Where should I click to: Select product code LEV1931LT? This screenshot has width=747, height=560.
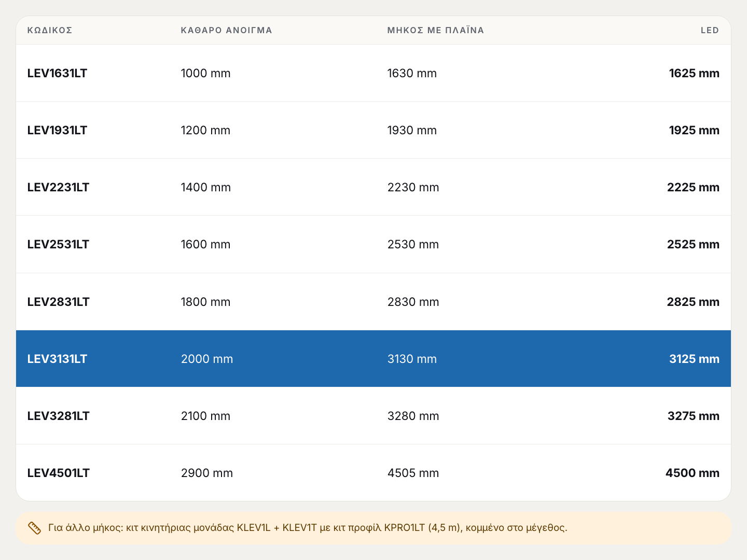[x=57, y=130]
